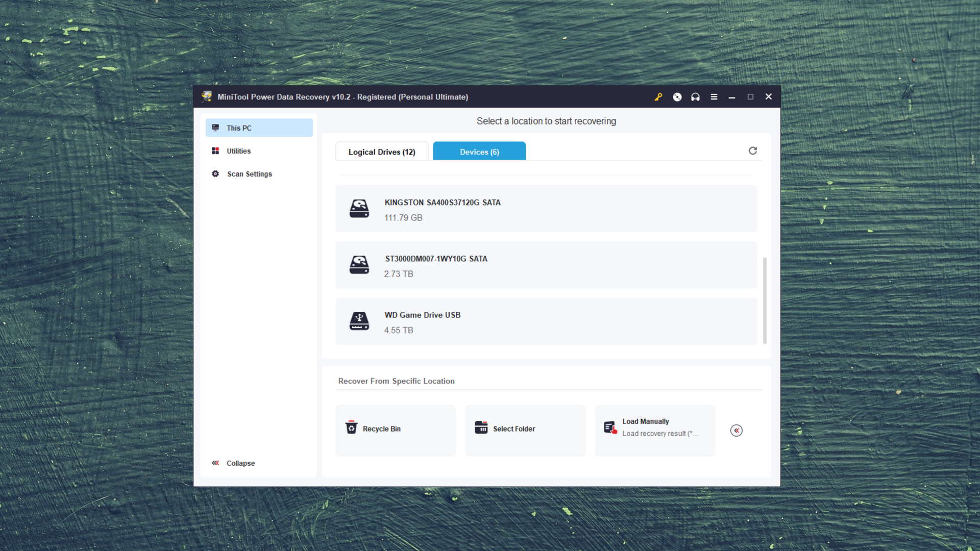Expand the Load Manually result panel

pyautogui.click(x=737, y=430)
